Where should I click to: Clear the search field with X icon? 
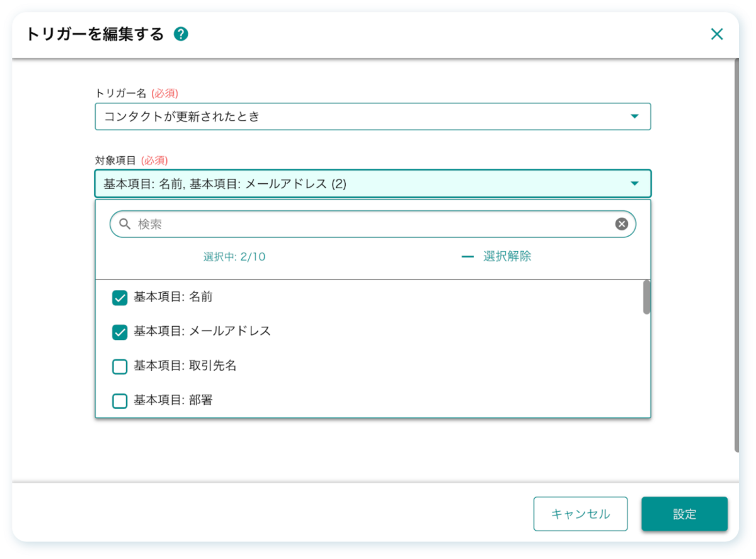[622, 224]
